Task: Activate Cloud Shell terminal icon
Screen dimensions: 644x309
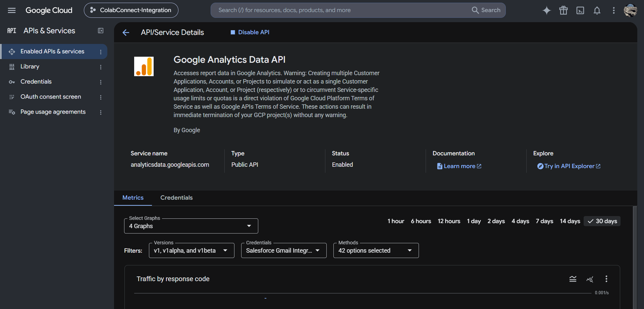Action: [580, 10]
